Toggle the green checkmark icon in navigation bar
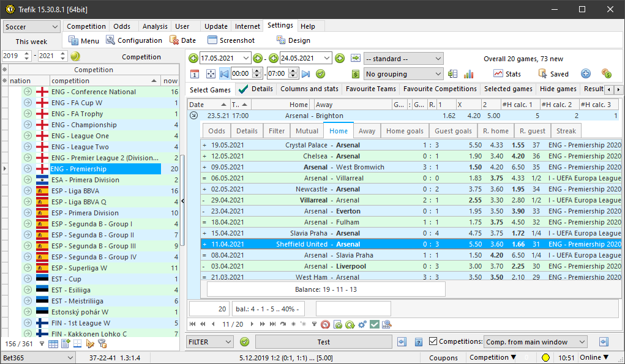Image resolution: width=625 pixels, height=364 pixels. click(375, 324)
